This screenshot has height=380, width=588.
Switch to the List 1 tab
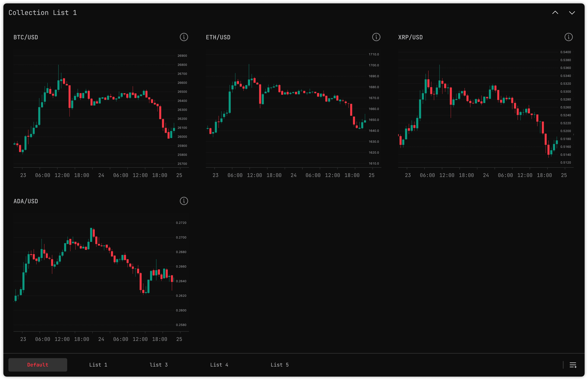tap(98, 365)
